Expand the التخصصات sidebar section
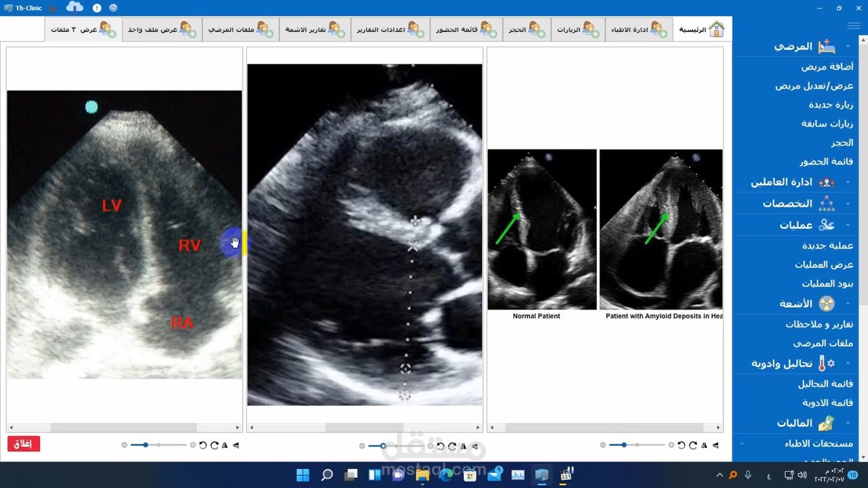The height and width of the screenshot is (488, 868). pos(848,203)
